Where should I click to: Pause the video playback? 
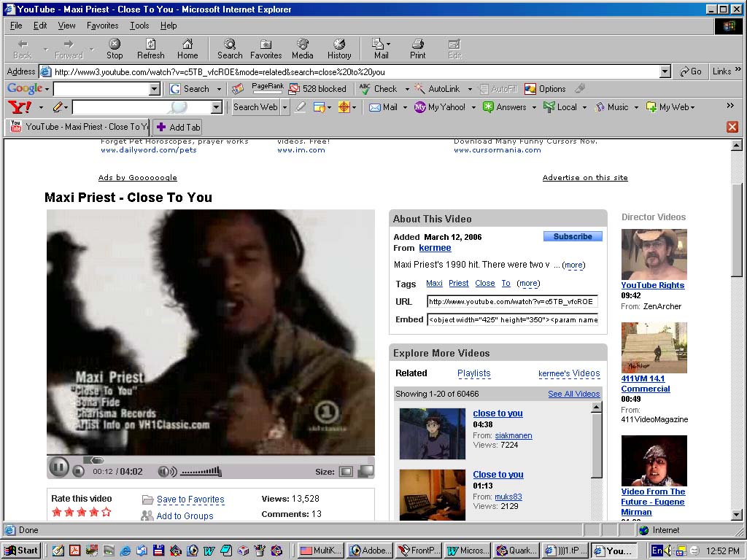[58, 467]
